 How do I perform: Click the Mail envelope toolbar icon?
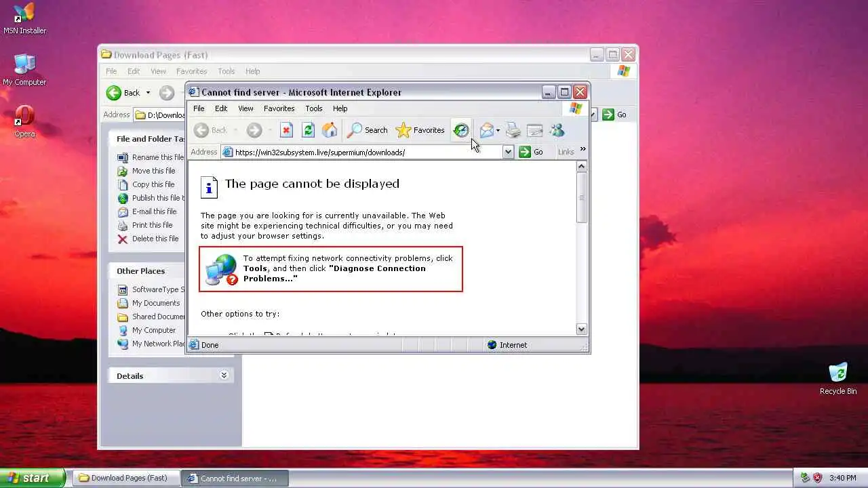click(486, 130)
